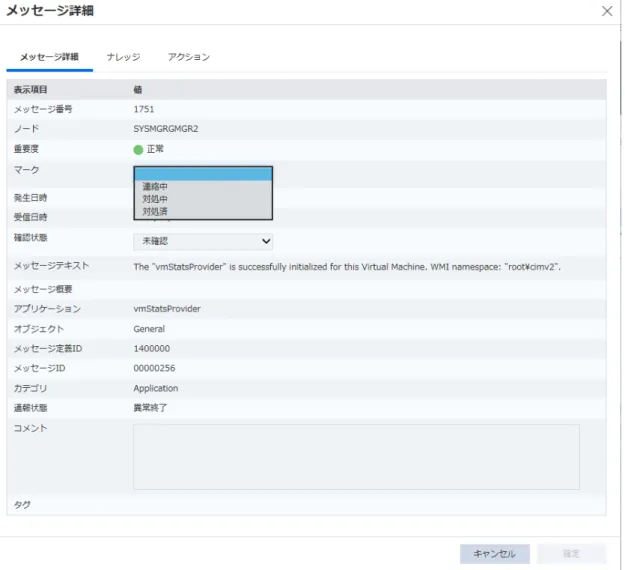Viewport: 625px width, 570px height.
Task: Expand the 確認状態 dropdown showing 未確認
Action: [x=203, y=241]
